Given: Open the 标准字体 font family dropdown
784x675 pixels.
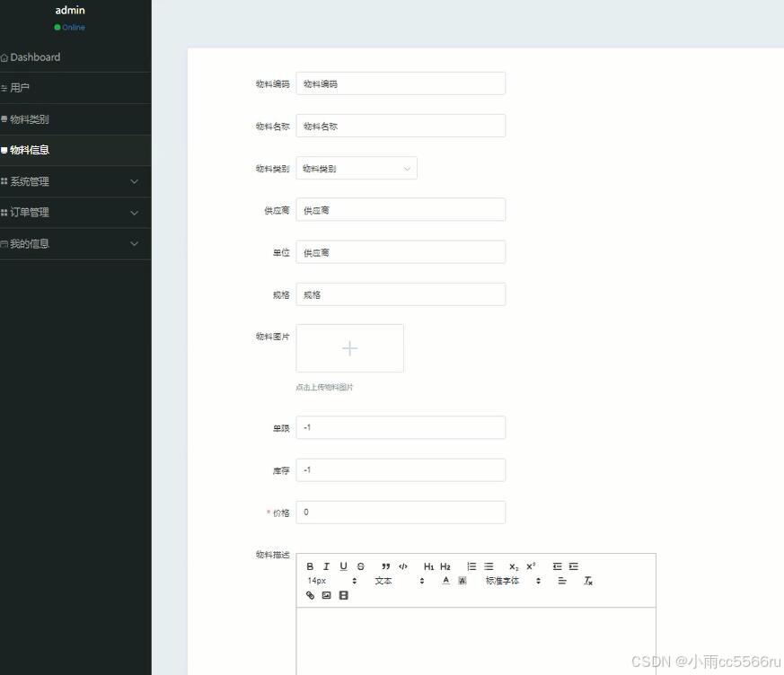Looking at the screenshot, I should pyautogui.click(x=513, y=581).
